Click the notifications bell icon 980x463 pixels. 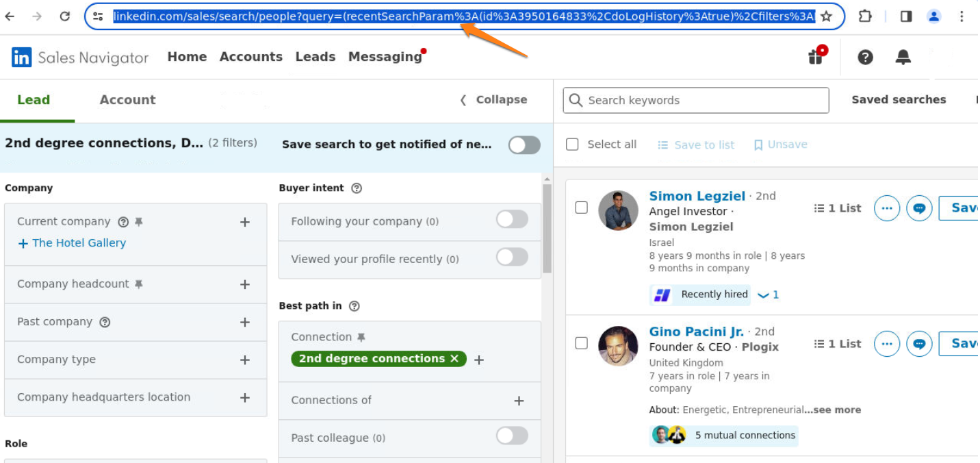point(903,58)
